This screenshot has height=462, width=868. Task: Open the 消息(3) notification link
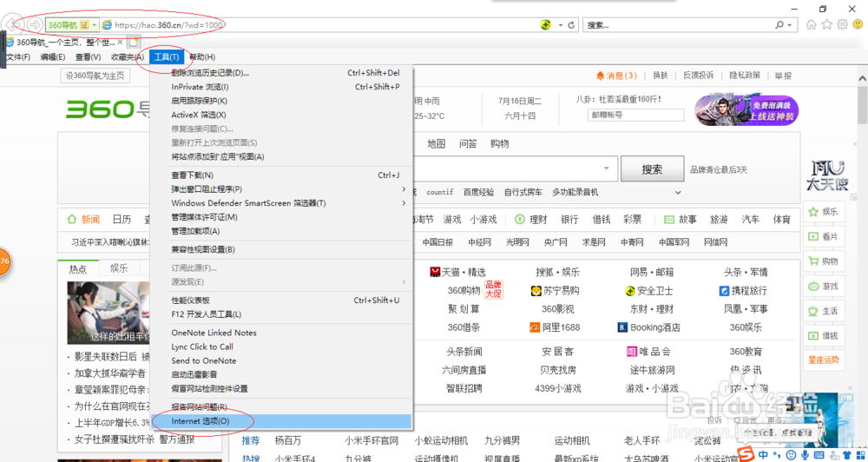pos(616,76)
